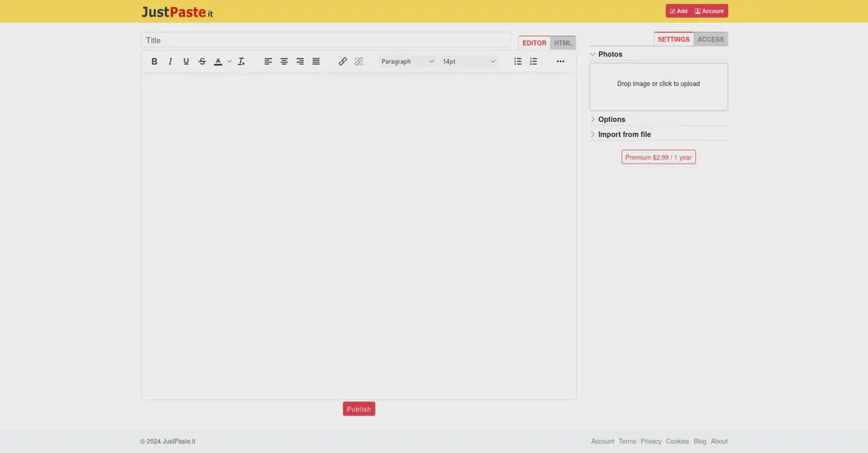The height and width of the screenshot is (453, 868).
Task: Justify the paragraph text
Action: [316, 61]
